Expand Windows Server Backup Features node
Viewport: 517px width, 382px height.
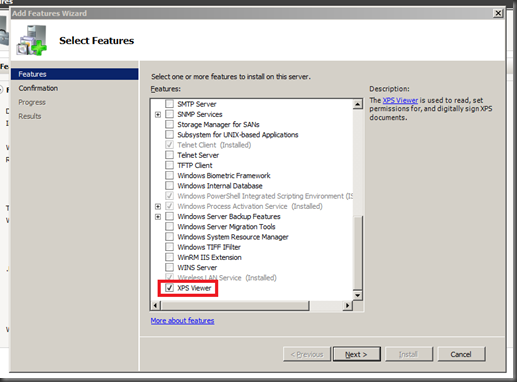158,217
